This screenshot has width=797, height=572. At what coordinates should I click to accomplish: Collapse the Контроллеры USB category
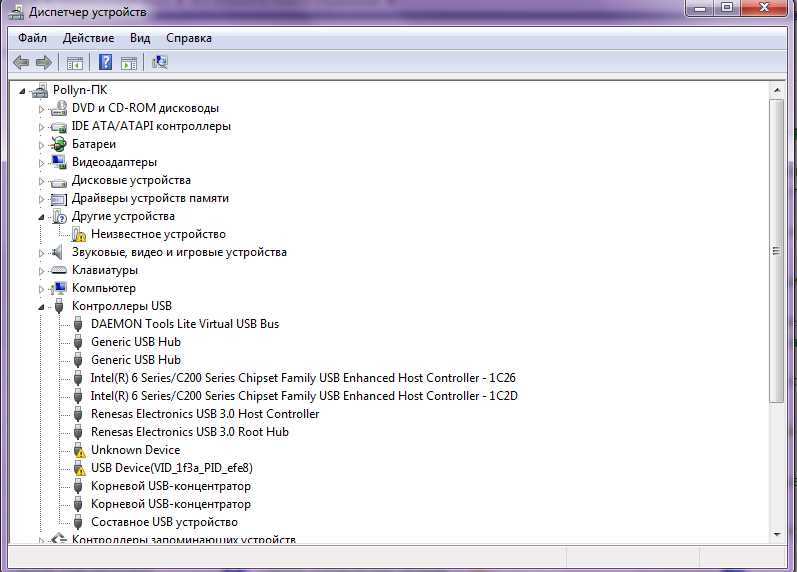[42, 307]
